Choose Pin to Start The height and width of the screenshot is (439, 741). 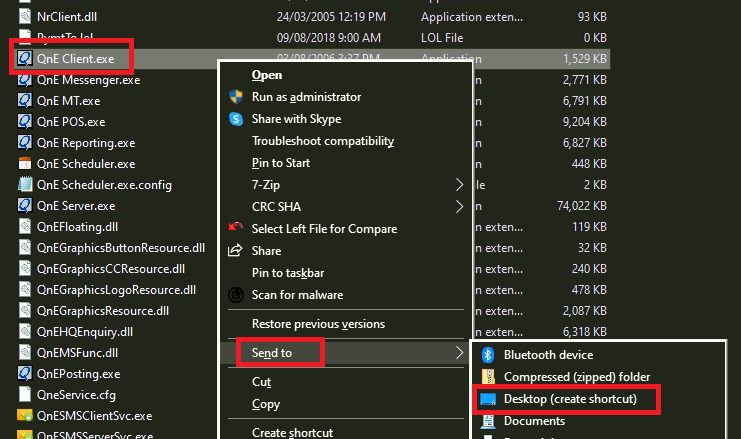(x=281, y=163)
